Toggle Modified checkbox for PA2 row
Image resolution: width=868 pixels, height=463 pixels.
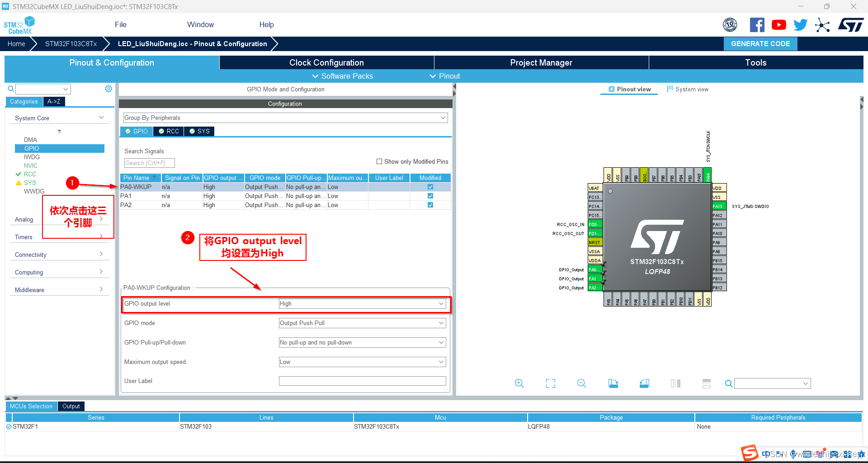coord(430,205)
